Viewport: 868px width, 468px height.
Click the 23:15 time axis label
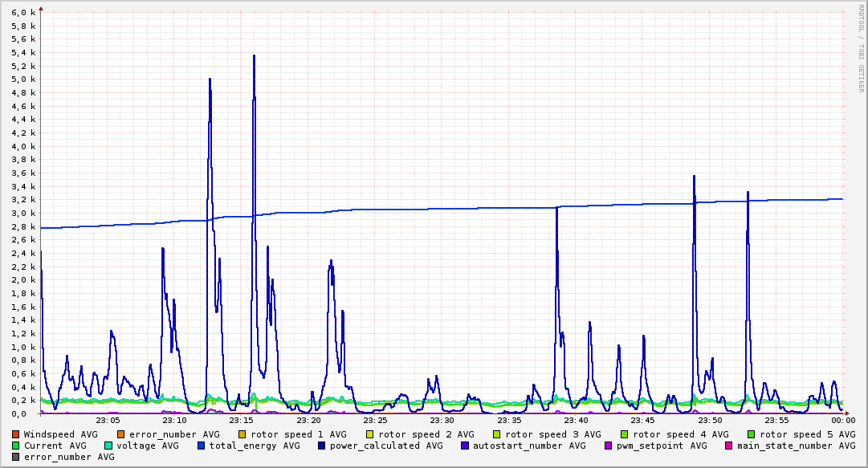242,421
